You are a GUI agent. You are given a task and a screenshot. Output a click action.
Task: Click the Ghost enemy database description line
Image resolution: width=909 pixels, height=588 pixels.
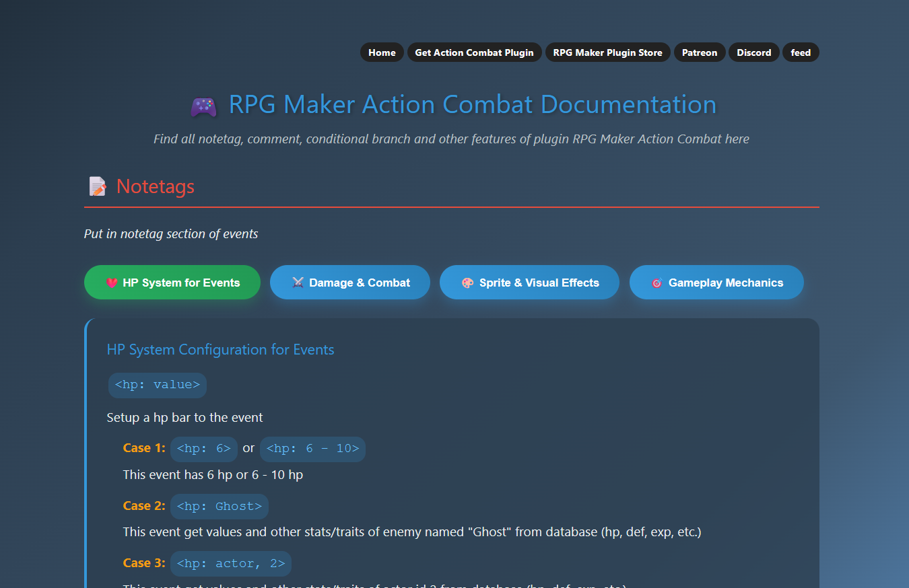coord(412,532)
